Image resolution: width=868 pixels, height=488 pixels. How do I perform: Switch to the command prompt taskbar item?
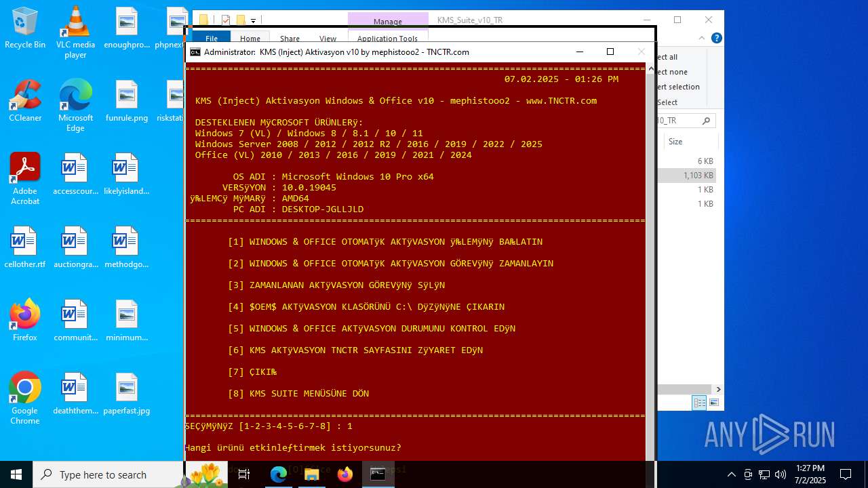click(x=378, y=474)
